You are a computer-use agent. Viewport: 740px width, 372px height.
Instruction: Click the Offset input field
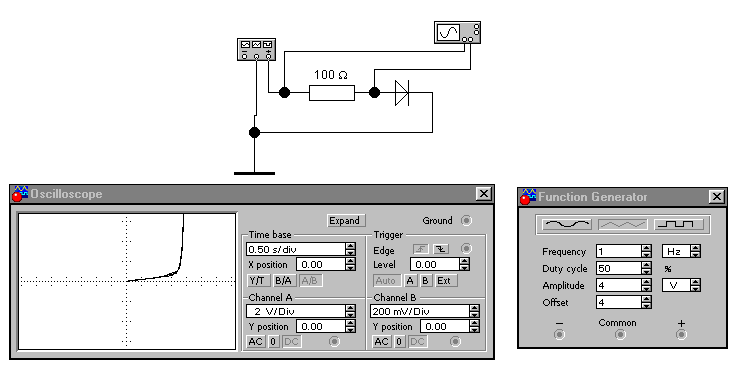pyautogui.click(x=619, y=302)
